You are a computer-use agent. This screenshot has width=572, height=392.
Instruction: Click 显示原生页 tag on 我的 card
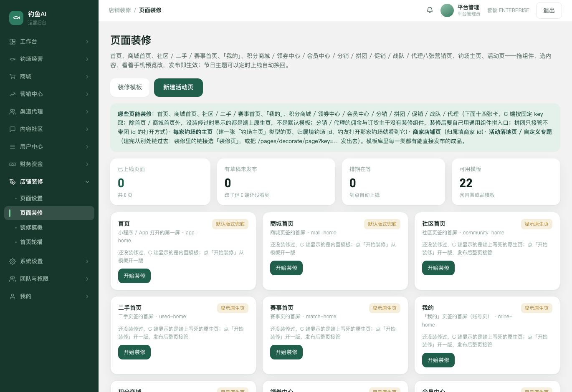coord(537,309)
